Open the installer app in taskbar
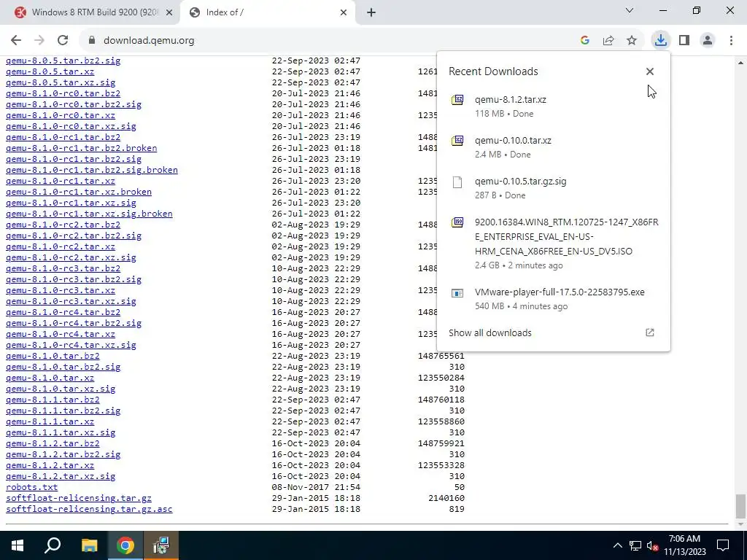The image size is (747, 560). click(x=161, y=545)
